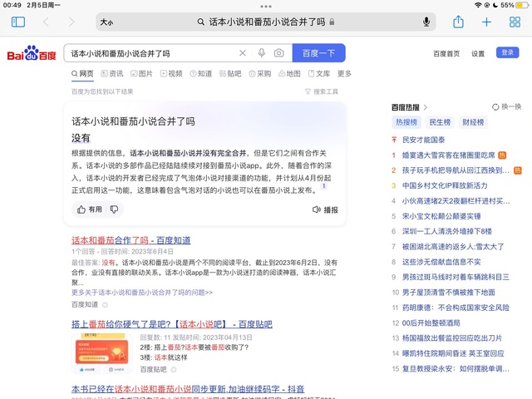Mark the answer as 有用 with the thumbs-up
This screenshot has height=399, width=532.
[x=90, y=209]
